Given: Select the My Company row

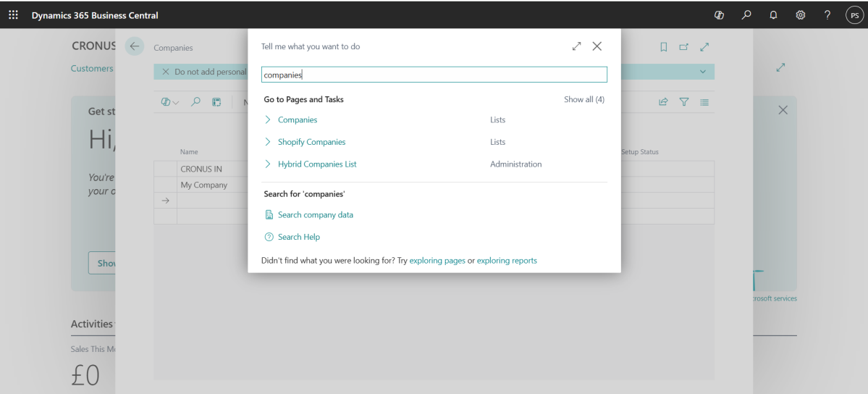Looking at the screenshot, I should pos(203,185).
